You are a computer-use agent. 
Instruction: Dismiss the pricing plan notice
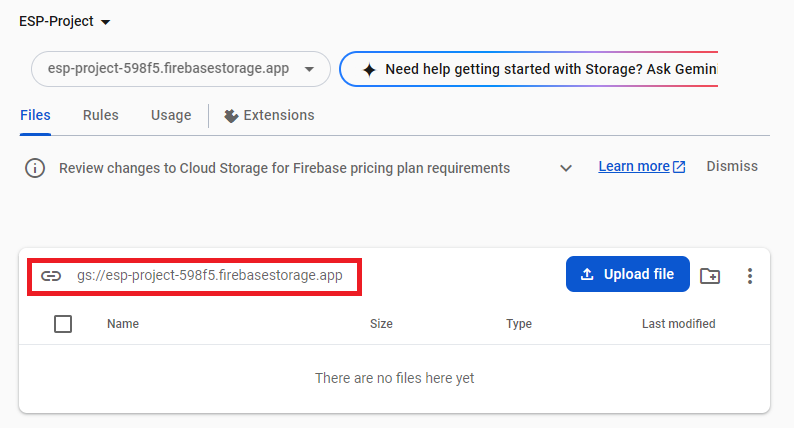(732, 167)
